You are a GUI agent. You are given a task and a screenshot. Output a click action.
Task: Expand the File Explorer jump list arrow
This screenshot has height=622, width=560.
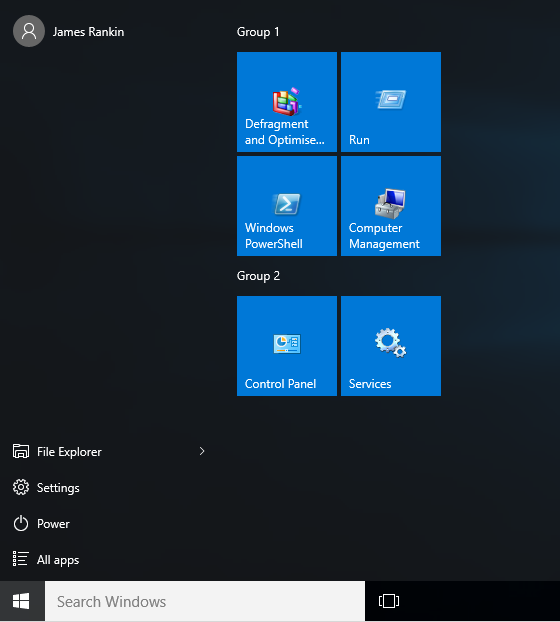[x=202, y=451]
